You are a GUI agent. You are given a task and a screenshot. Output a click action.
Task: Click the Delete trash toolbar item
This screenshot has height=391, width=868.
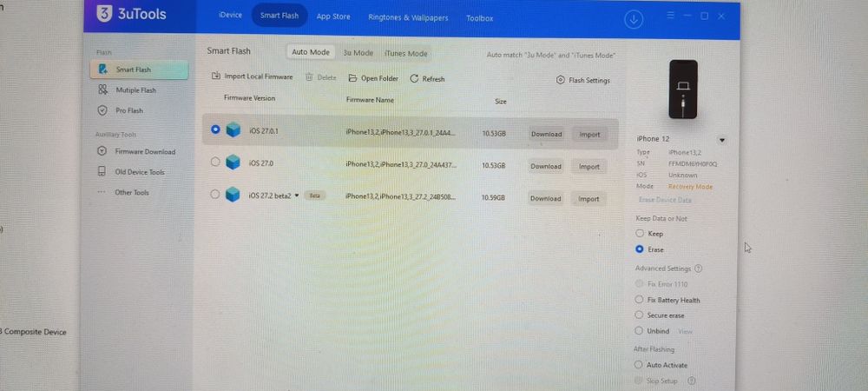tap(321, 78)
